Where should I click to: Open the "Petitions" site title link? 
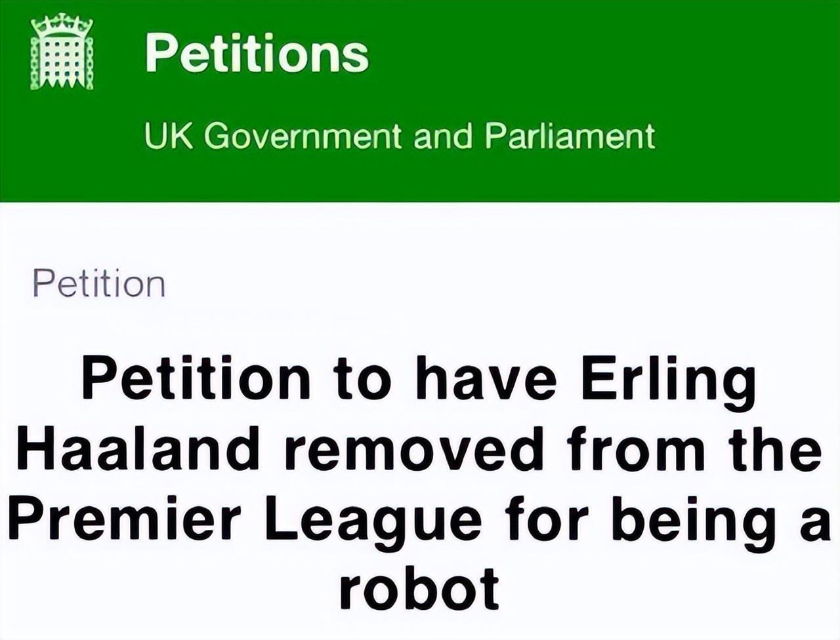tap(257, 52)
